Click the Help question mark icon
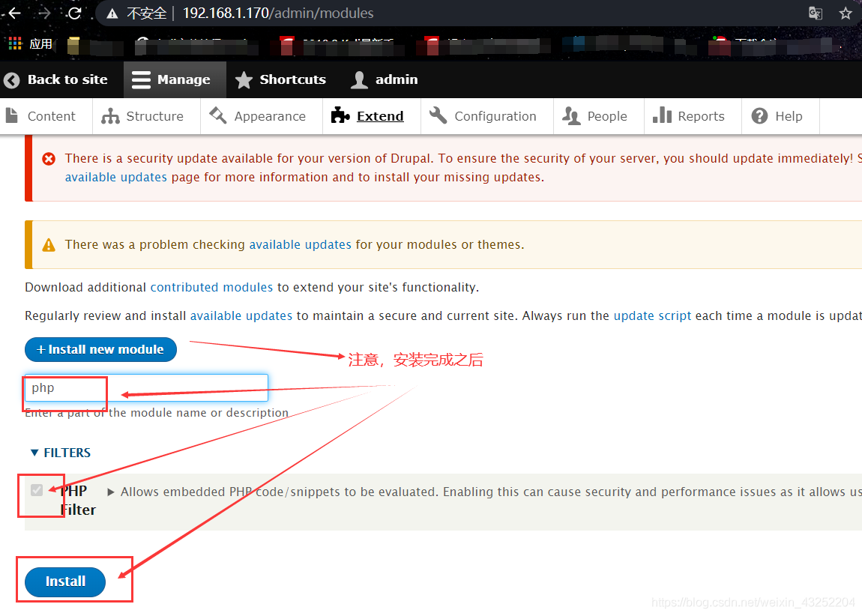This screenshot has height=616, width=862. pyautogui.click(x=759, y=116)
